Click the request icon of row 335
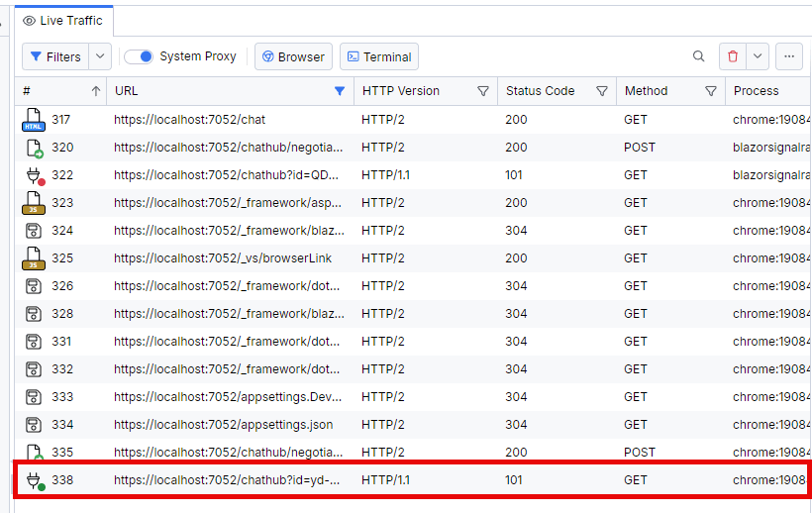812x513 pixels. point(35,452)
